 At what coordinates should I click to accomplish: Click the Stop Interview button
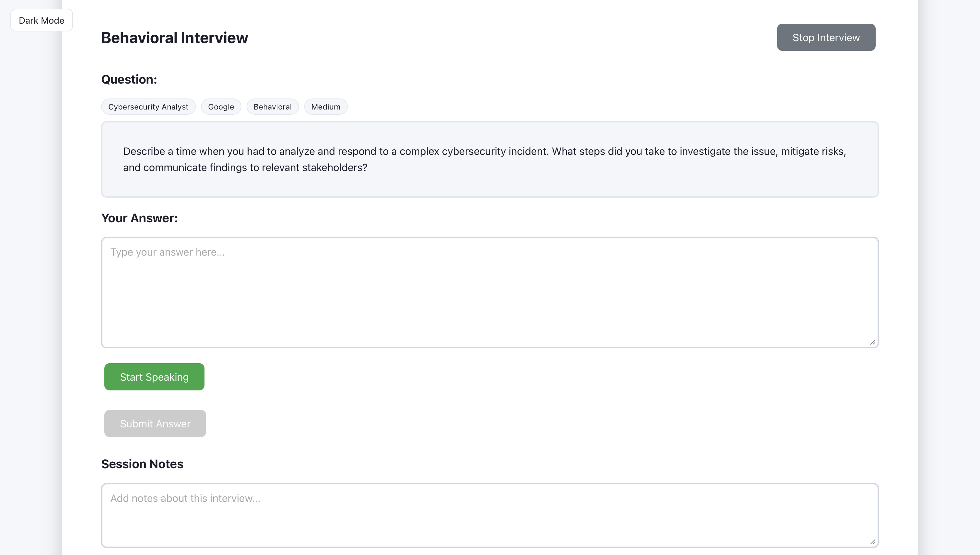(826, 37)
